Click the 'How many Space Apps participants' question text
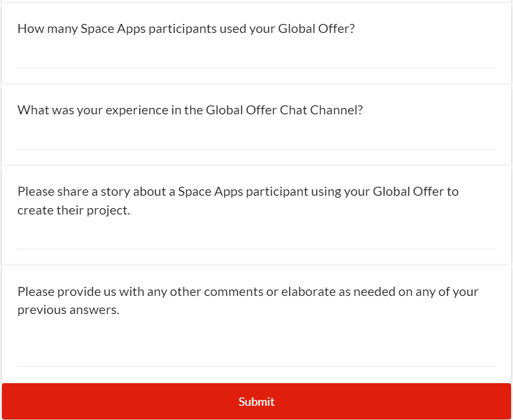Screen dimensions: 513x420 (x=186, y=29)
